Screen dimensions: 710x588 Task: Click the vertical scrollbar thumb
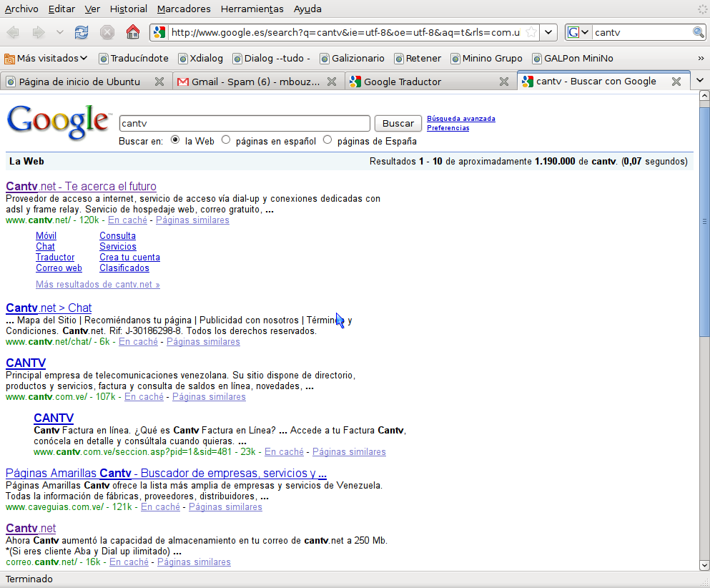[704, 222]
